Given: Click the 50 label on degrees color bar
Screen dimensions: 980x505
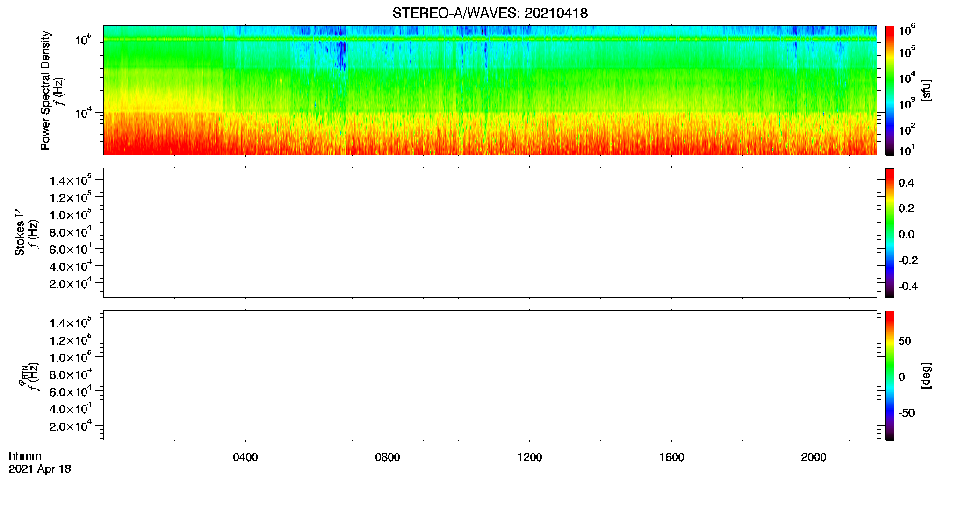Looking at the screenshot, I should tap(905, 341).
